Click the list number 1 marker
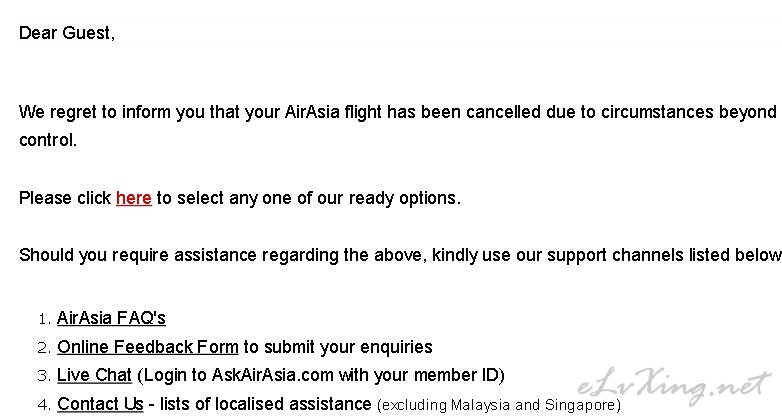This screenshot has width=782, height=419. point(45,319)
